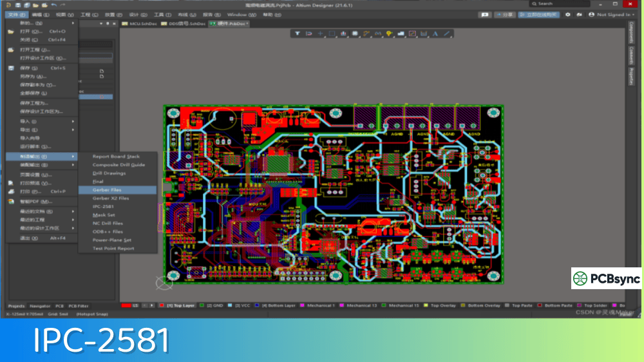Screen dimensions: 644x362
Task: Click the draw line tool icon
Action: [x=446, y=33]
